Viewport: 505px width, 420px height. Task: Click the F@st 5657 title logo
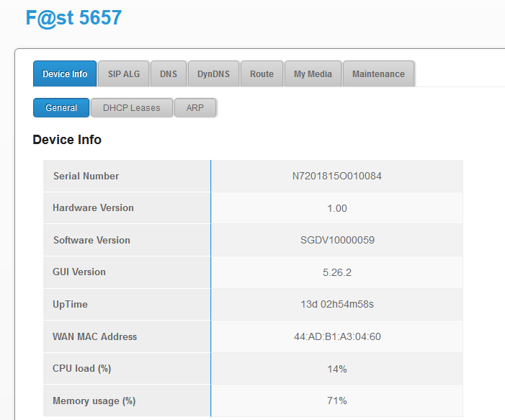pos(73,17)
